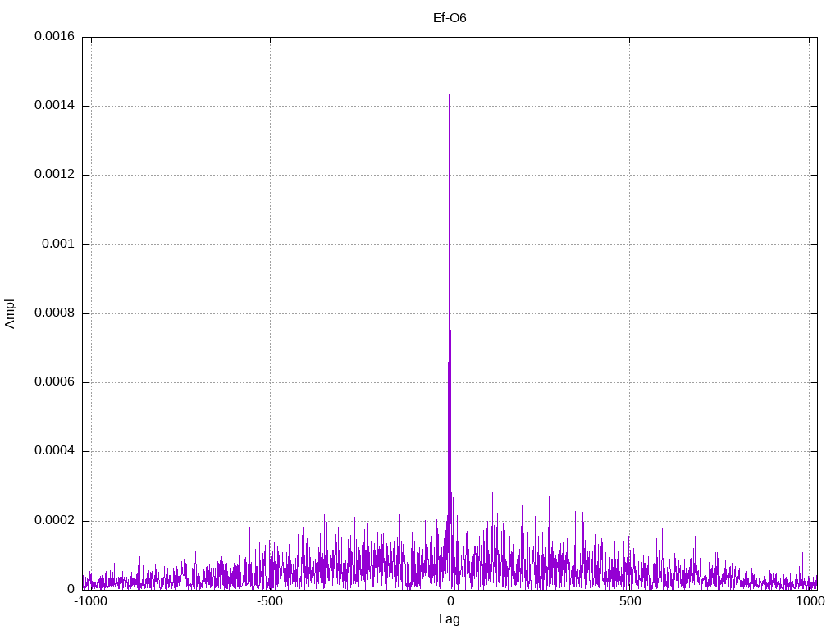Screen dimensions: 840x630
Task: Click the plot title Ef-O6
Action: [450, 18]
